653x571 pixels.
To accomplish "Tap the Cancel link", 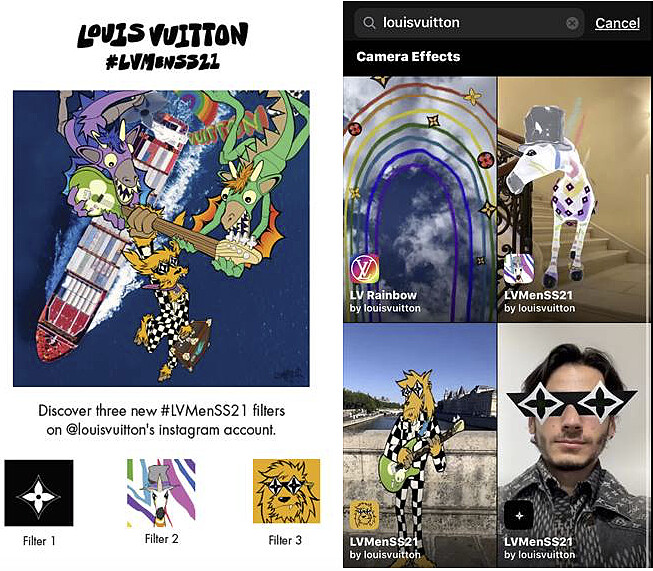I will [617, 23].
